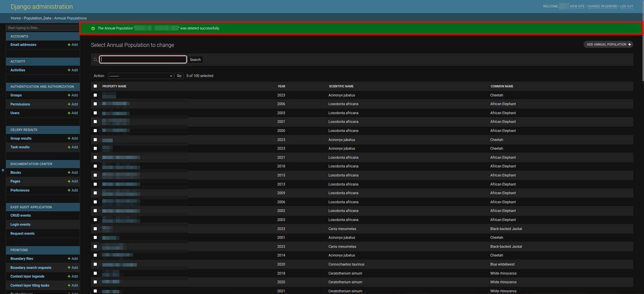
Task: Sort table by Common Name column
Action: [x=502, y=86]
